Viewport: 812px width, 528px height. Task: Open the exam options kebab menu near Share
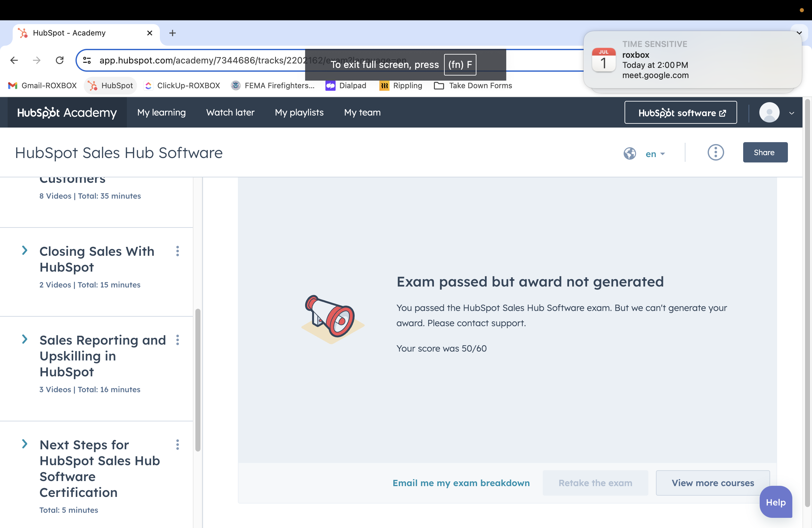(716, 152)
